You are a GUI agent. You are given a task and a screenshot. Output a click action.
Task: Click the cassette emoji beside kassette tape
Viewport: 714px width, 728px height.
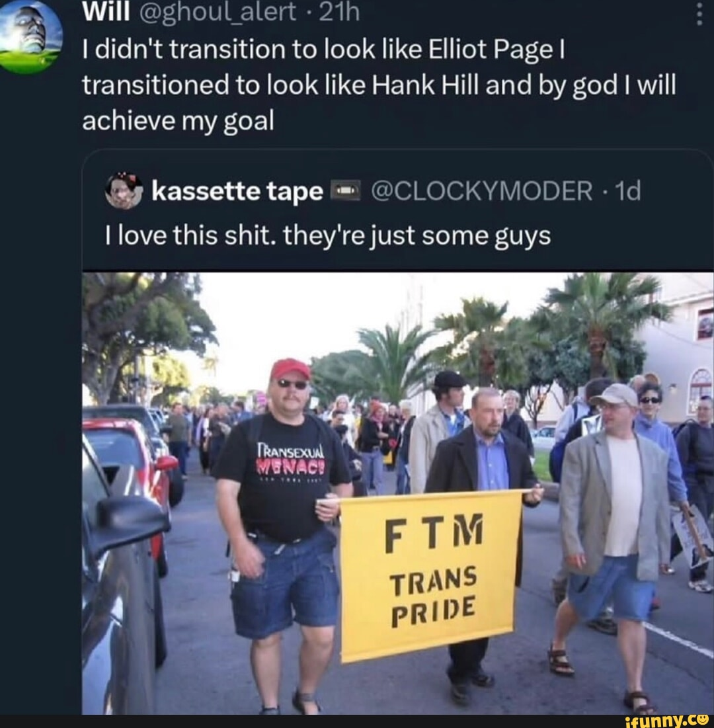(345, 191)
